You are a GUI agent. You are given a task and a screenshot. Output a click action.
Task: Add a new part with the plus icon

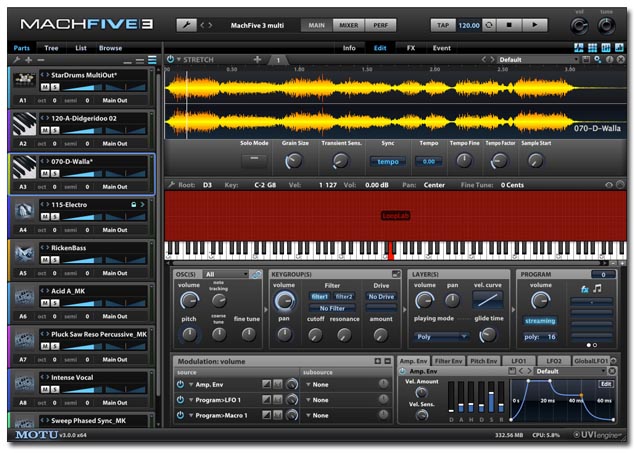(29, 60)
